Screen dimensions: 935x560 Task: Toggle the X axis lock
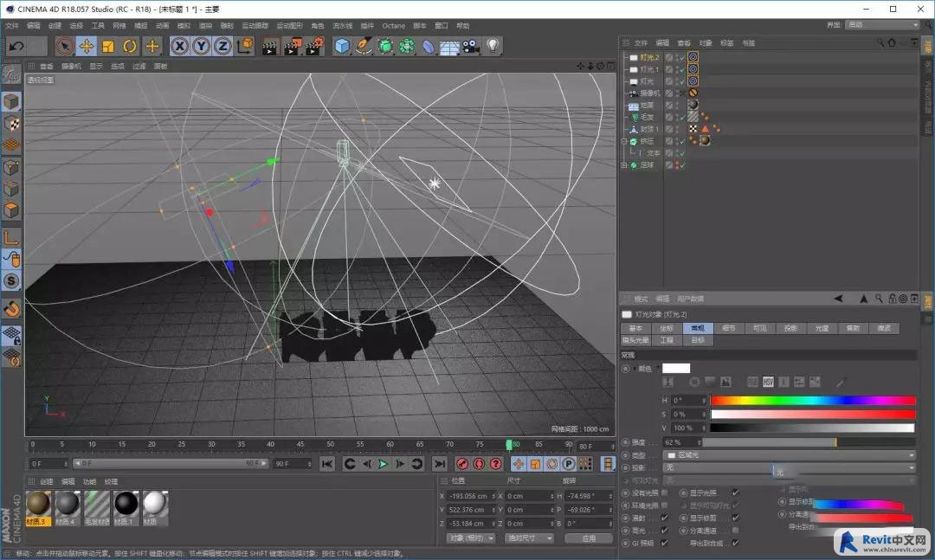pos(179,46)
